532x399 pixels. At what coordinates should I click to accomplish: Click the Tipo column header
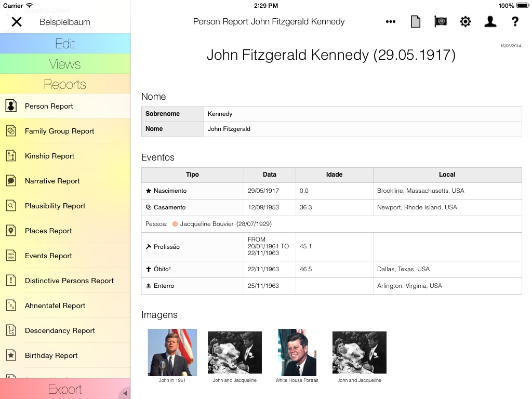coord(192,175)
